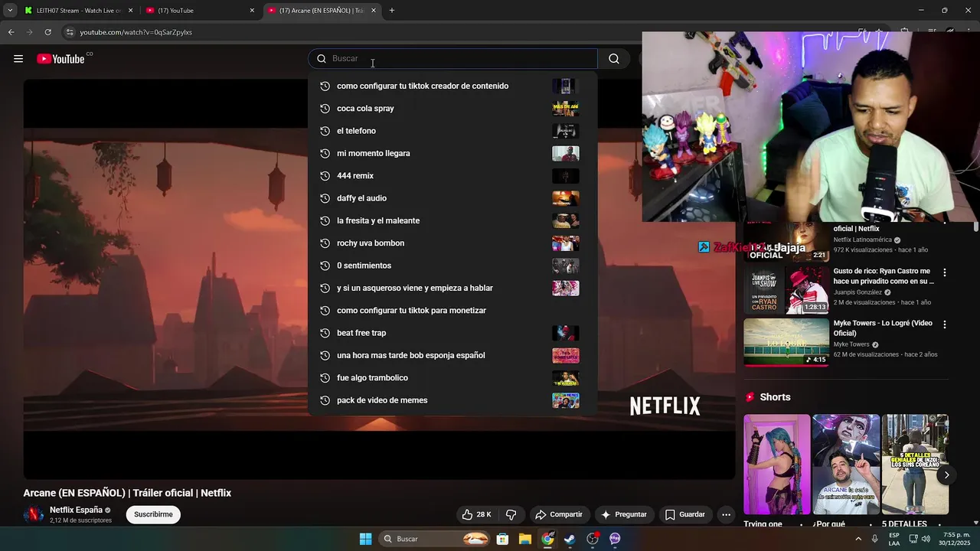Open the Netflix España channel link

pyautogui.click(x=76, y=510)
